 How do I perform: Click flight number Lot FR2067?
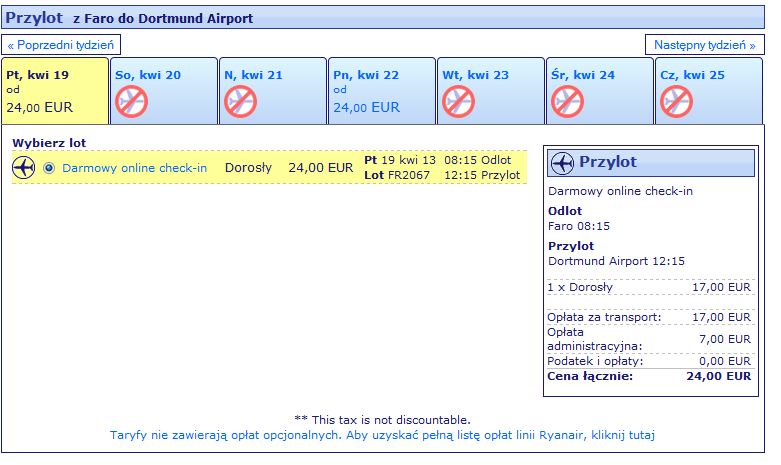[397, 175]
